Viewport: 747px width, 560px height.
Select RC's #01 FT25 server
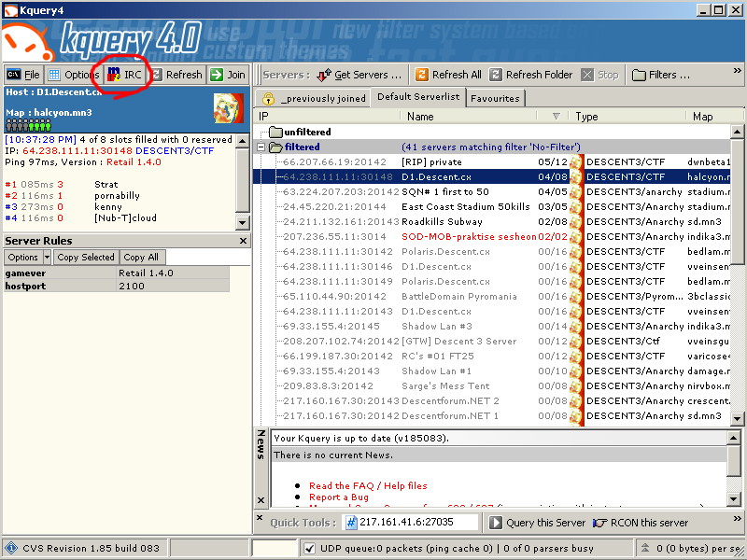click(492, 357)
